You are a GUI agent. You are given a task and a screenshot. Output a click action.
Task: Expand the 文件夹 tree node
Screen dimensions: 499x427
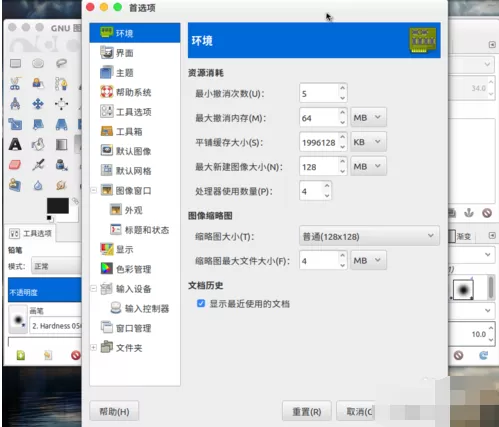(x=94, y=347)
